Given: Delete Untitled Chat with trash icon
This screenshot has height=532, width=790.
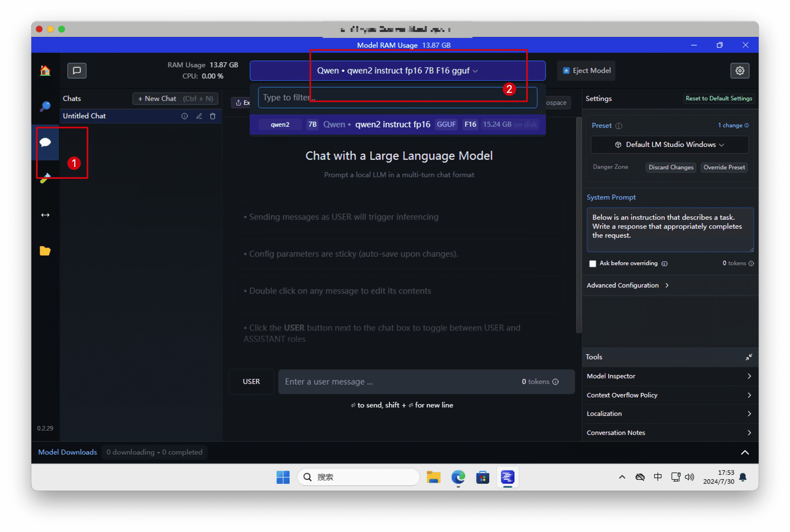Looking at the screenshot, I should coord(212,116).
